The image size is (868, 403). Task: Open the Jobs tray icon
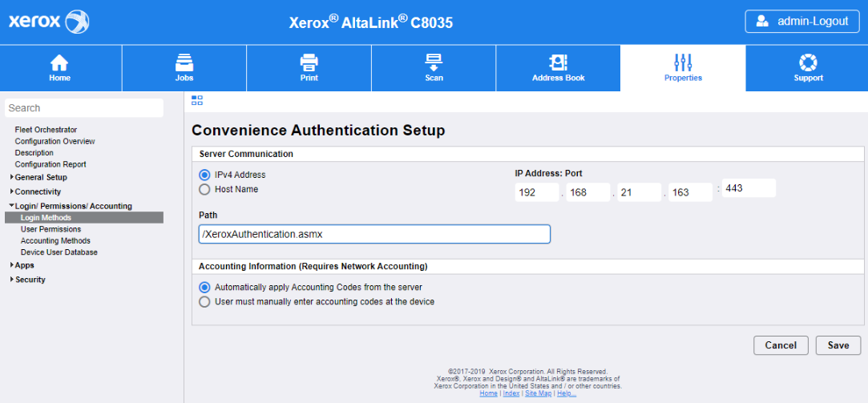184,62
